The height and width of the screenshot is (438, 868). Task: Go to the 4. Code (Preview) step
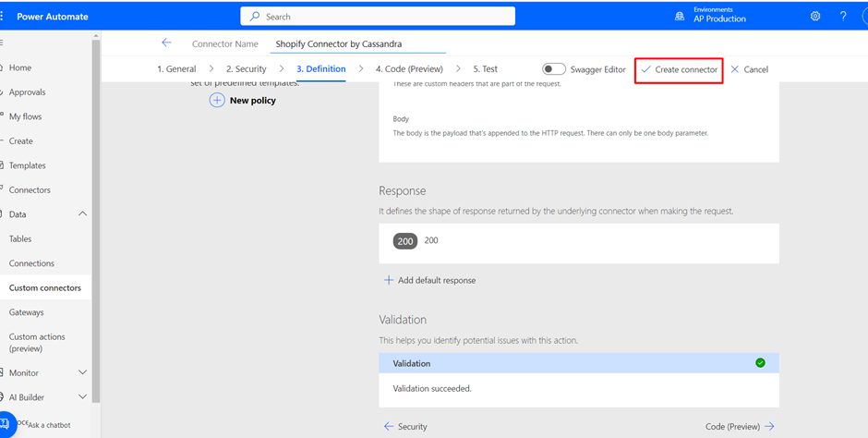tap(409, 69)
